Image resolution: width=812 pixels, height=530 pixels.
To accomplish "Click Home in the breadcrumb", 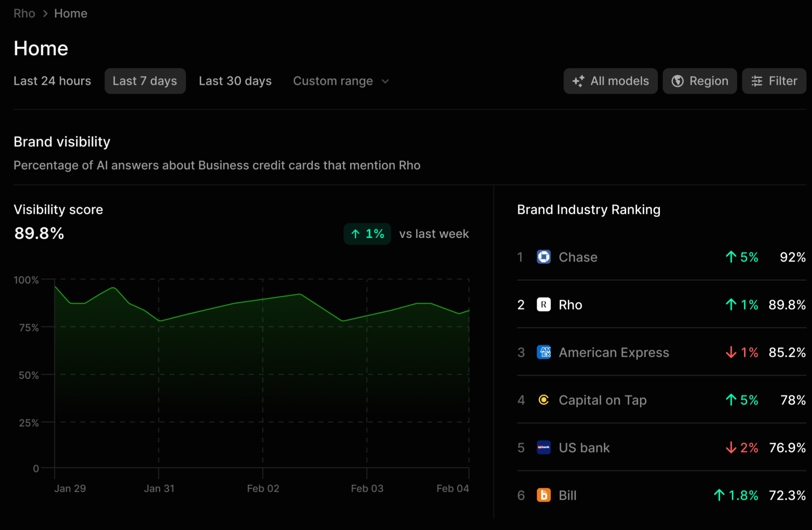I will click(x=71, y=13).
